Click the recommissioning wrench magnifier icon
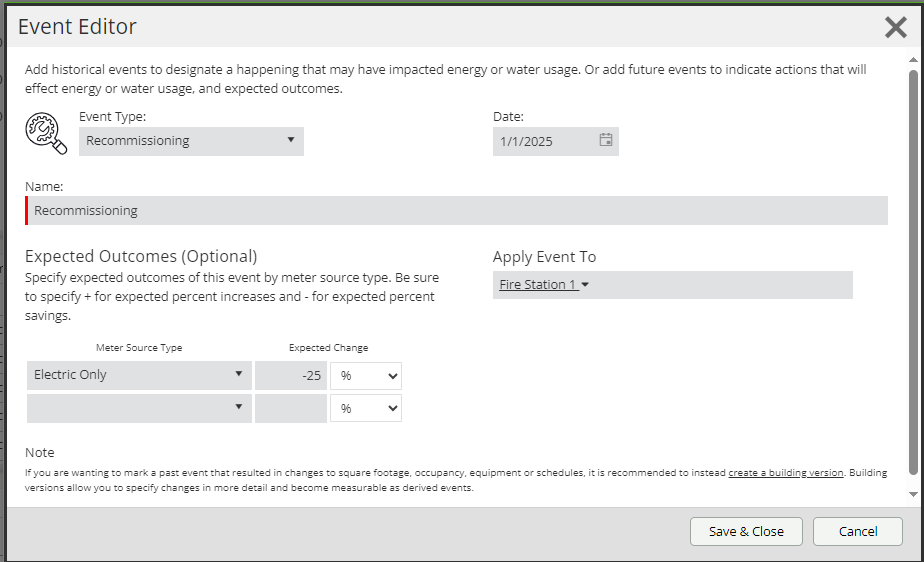This screenshot has width=924, height=562. pyautogui.click(x=46, y=133)
